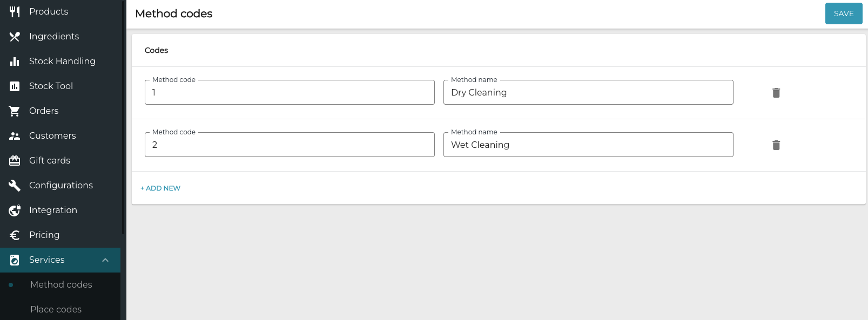Click the Method codes page heading
Viewport: 868px width, 320px height.
point(173,13)
